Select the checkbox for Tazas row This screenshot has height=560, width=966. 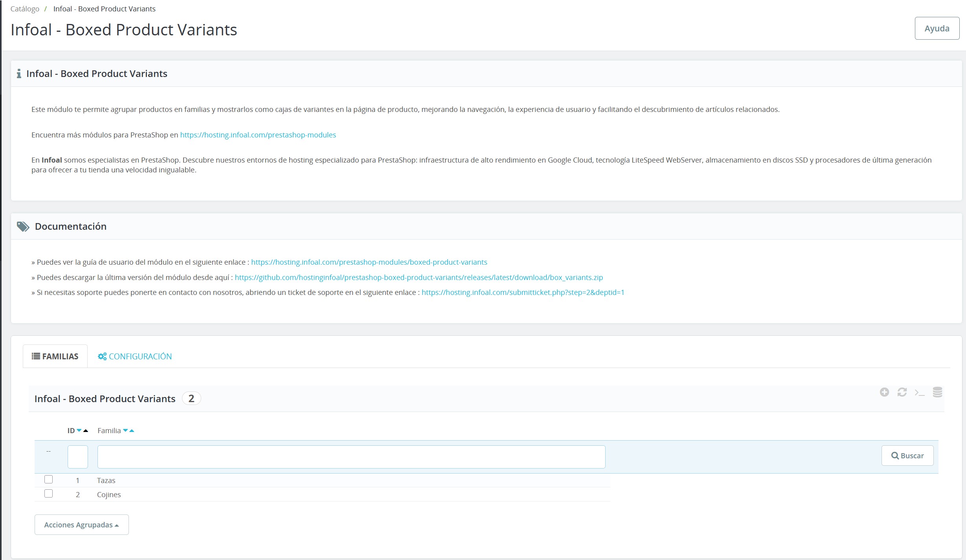[x=48, y=479]
